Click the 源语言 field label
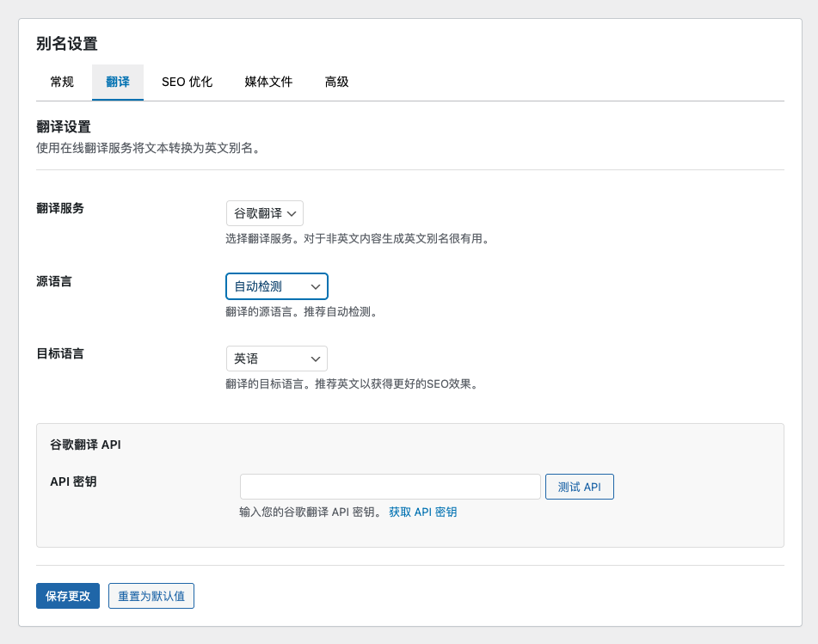The height and width of the screenshot is (644, 818). tap(54, 281)
